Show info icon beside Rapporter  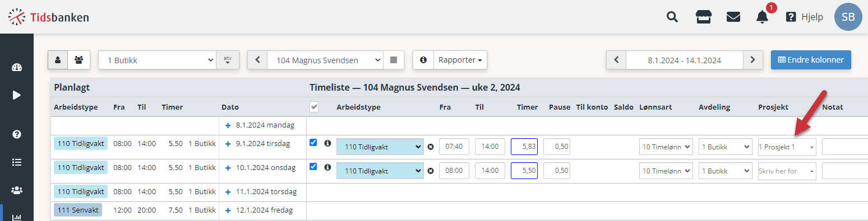pyautogui.click(x=423, y=60)
